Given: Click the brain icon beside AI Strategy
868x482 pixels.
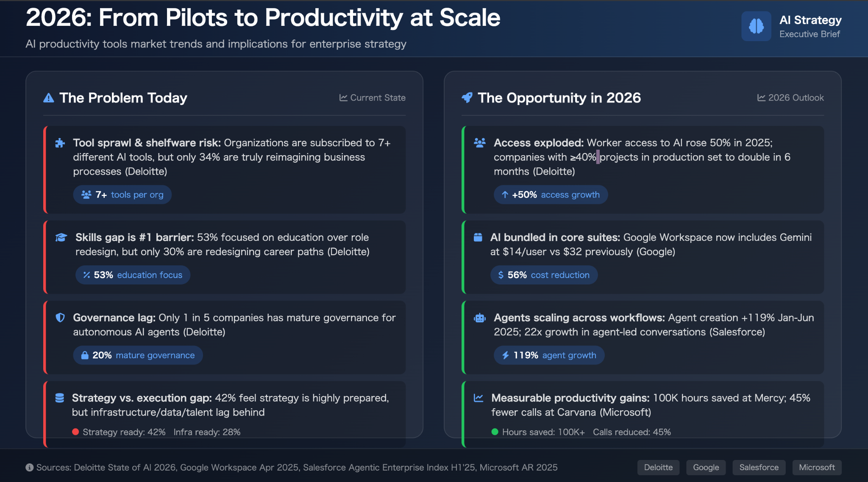Looking at the screenshot, I should tap(756, 26).
